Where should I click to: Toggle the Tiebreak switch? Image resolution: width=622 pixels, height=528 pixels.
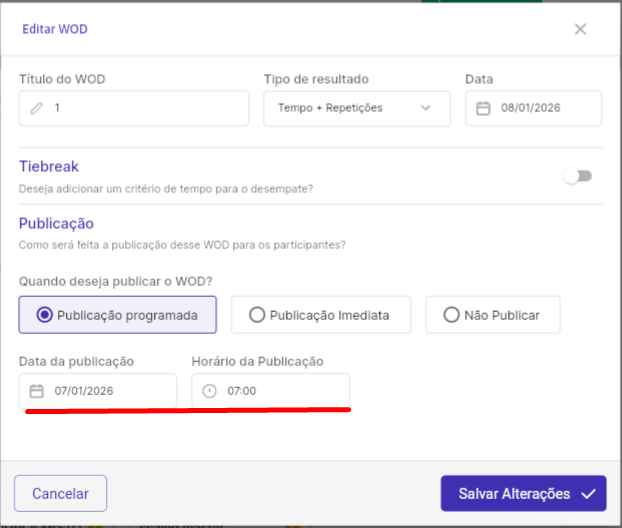(578, 176)
